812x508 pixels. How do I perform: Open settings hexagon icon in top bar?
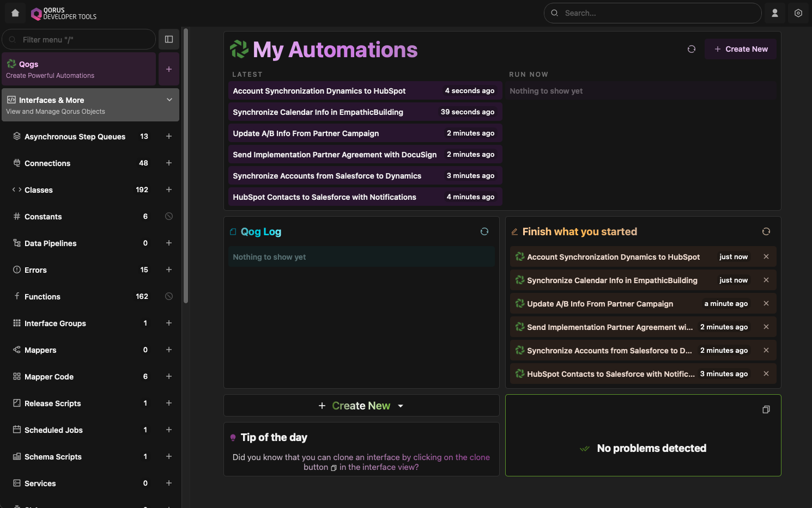pos(798,13)
